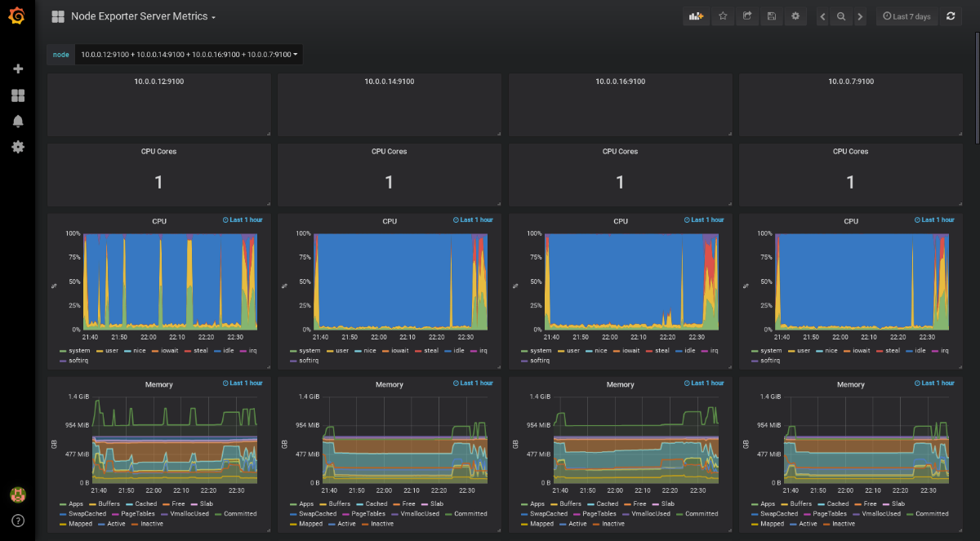Click the dashboard grid icon beside the title
This screenshot has height=541, width=980.
click(58, 16)
